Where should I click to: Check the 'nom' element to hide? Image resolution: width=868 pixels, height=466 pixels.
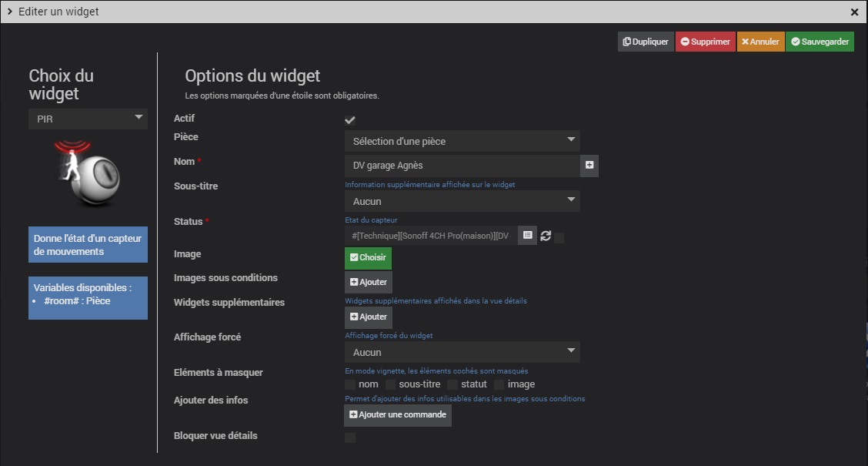click(350, 384)
